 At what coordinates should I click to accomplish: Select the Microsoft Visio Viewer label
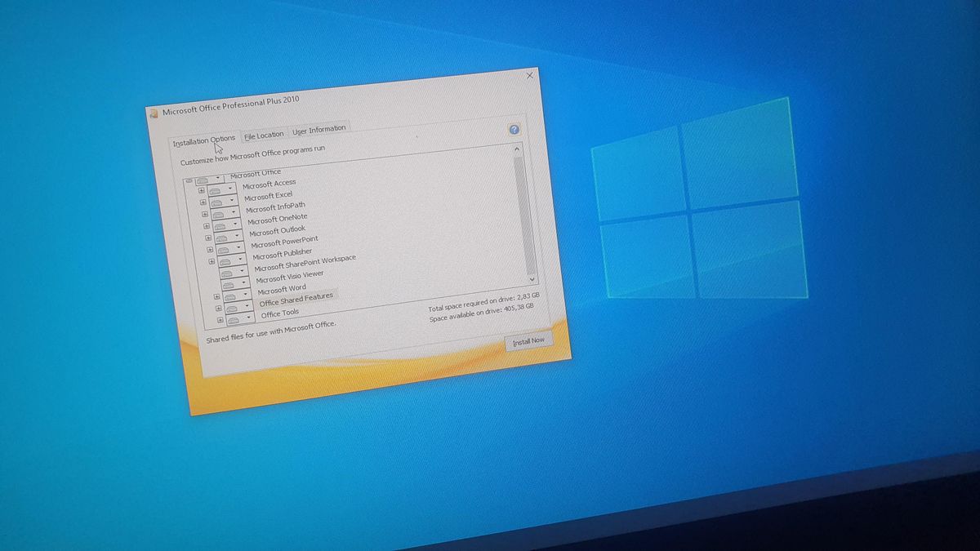click(290, 277)
